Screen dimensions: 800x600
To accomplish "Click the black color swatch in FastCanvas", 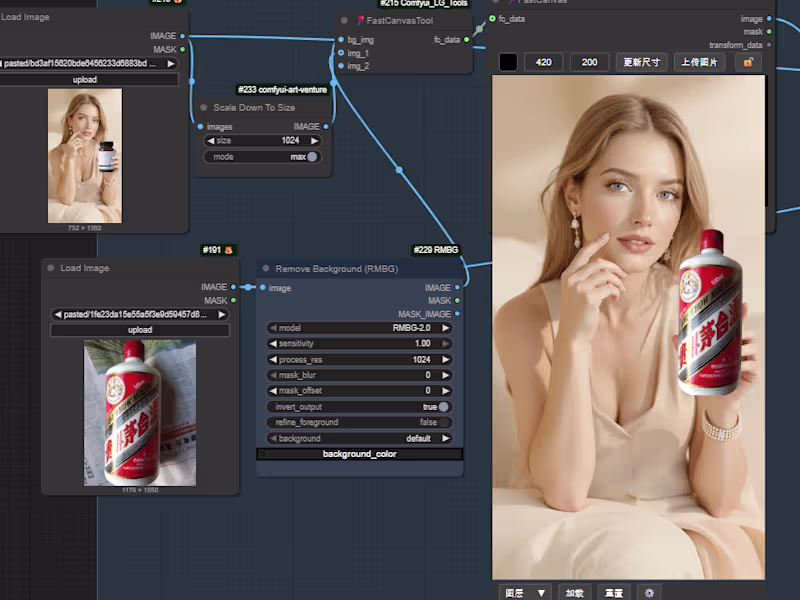I will click(508, 62).
